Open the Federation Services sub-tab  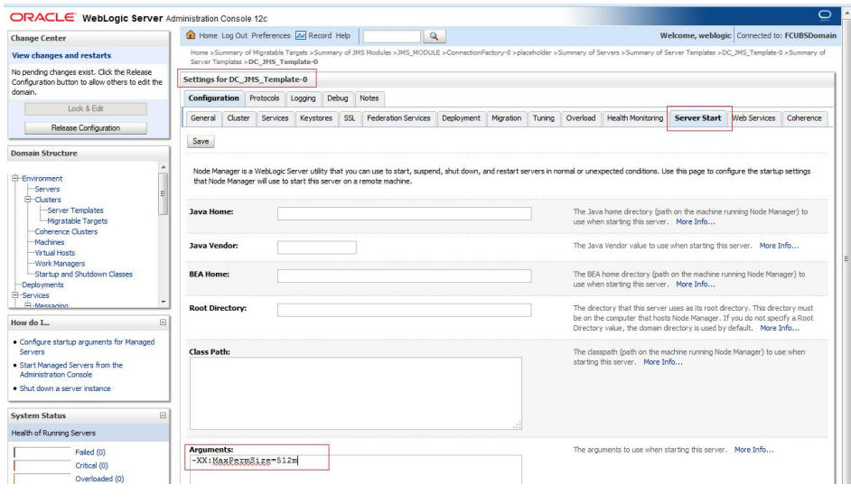click(x=398, y=118)
